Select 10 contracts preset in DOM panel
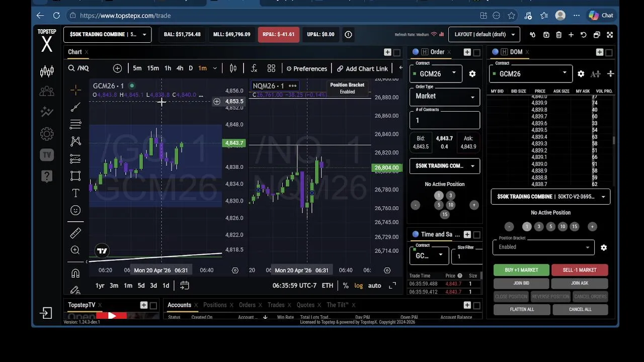This screenshot has width=644, height=362. [x=562, y=227]
